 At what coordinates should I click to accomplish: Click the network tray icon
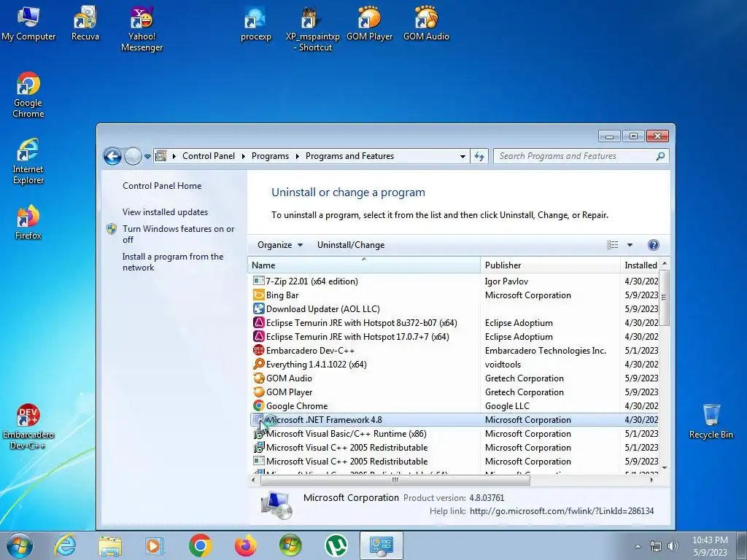tap(656, 546)
